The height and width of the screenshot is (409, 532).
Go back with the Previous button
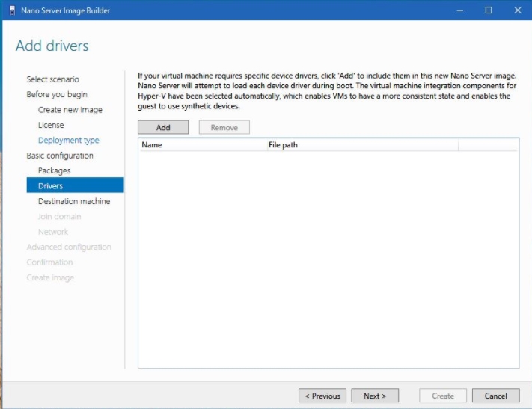tap(322, 396)
